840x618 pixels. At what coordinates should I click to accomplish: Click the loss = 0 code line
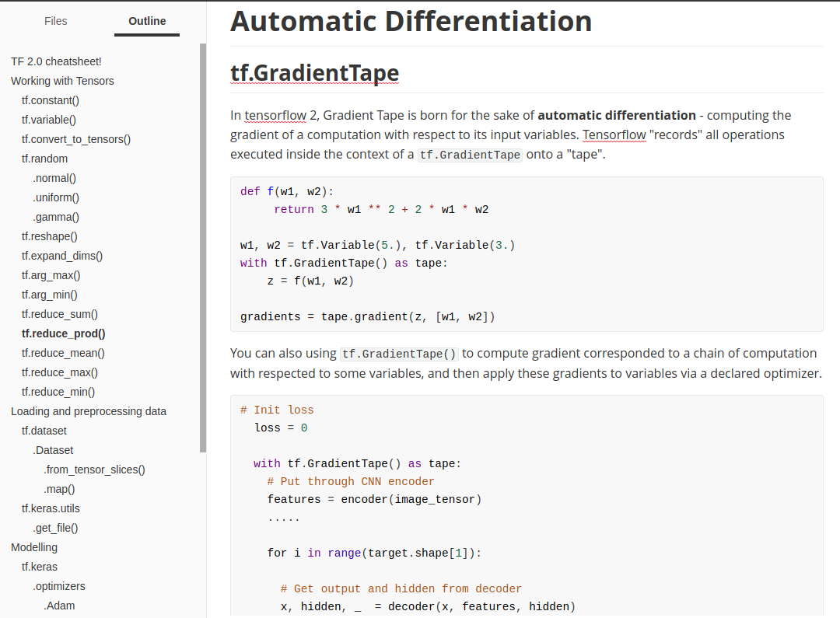pyautogui.click(x=281, y=428)
